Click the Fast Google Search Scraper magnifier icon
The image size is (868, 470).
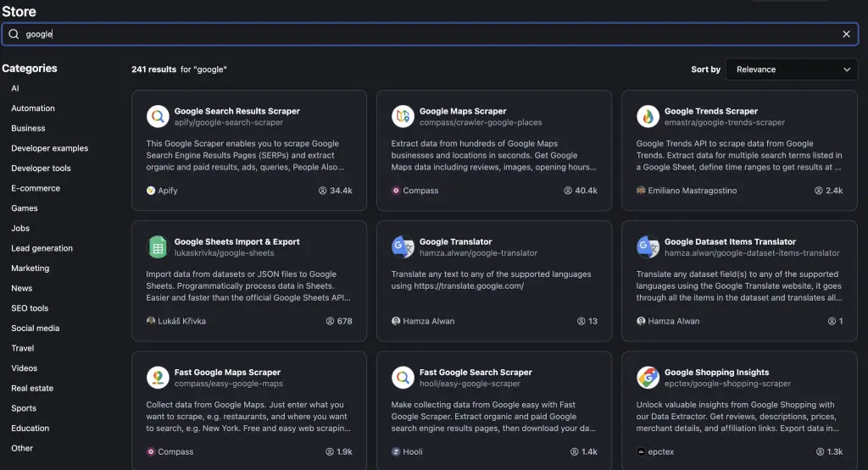403,377
